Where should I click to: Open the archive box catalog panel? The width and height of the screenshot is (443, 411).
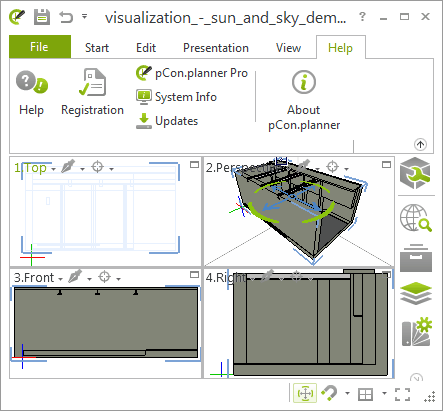[416, 258]
